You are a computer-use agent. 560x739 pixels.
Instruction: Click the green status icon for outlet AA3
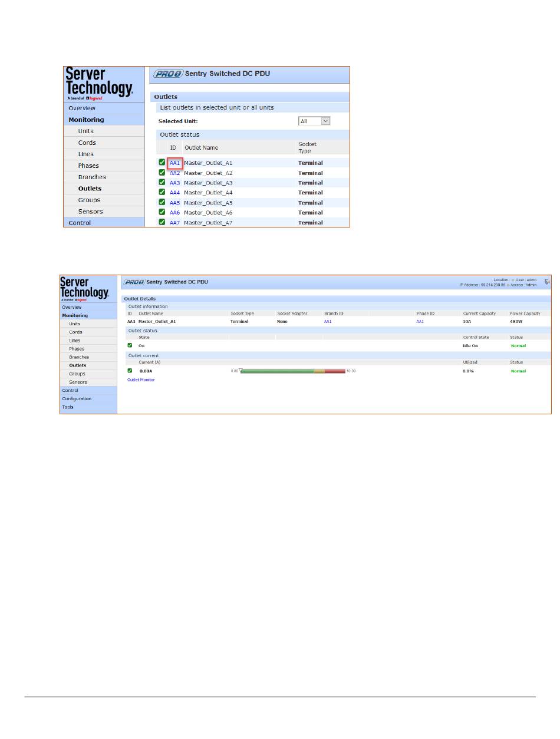pos(162,183)
